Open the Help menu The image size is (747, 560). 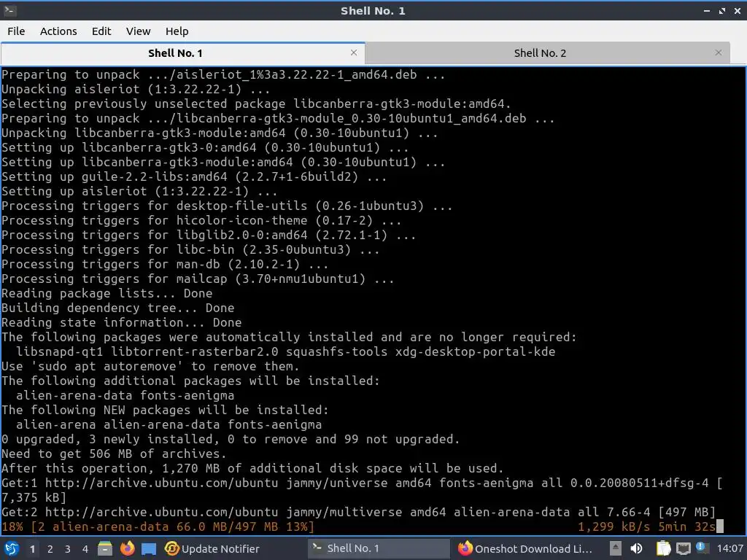tap(177, 31)
